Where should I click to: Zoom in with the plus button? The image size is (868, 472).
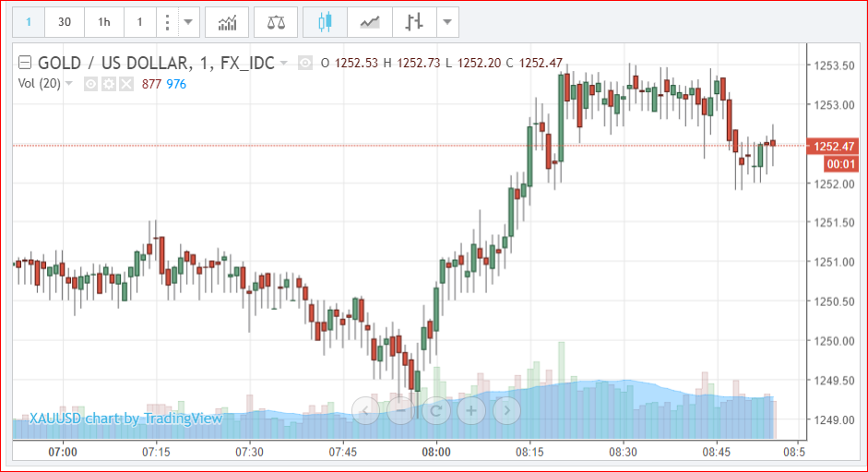(471, 410)
